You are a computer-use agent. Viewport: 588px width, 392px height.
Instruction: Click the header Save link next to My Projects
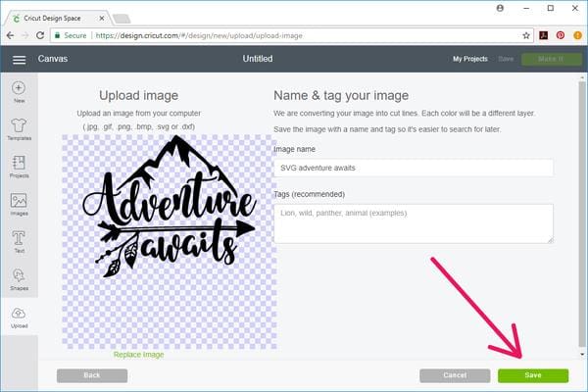(506, 59)
